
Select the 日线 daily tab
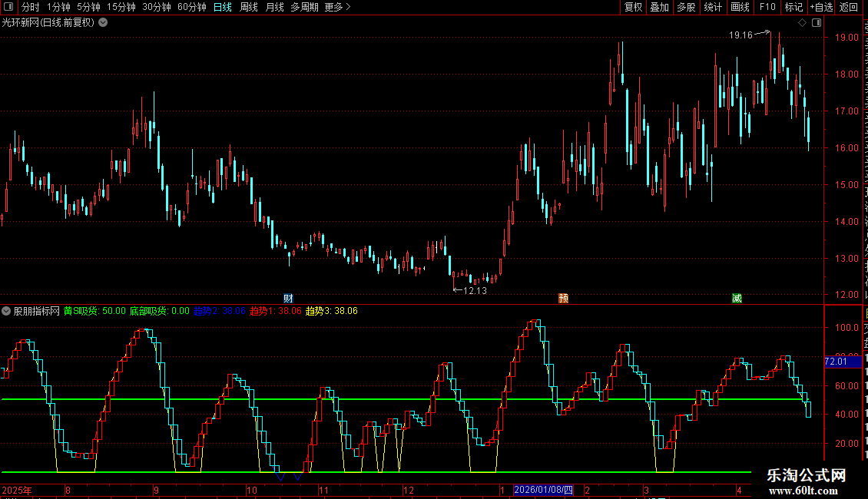[223, 7]
